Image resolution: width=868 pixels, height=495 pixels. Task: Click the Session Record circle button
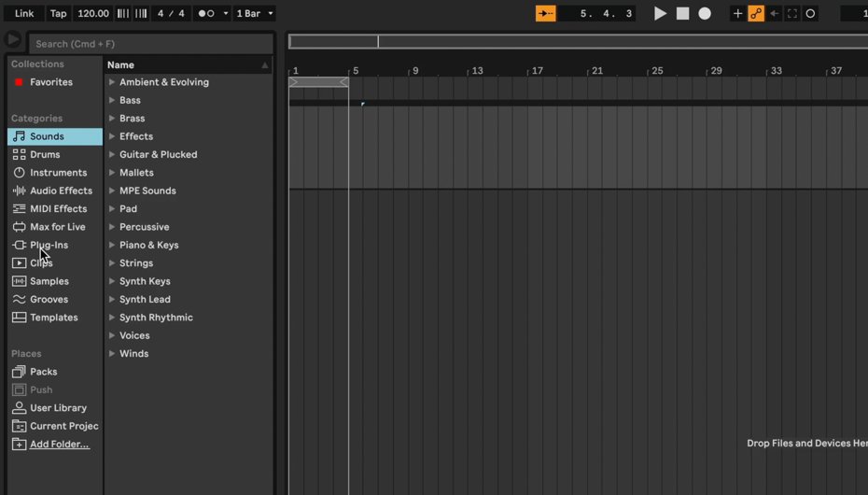(810, 13)
